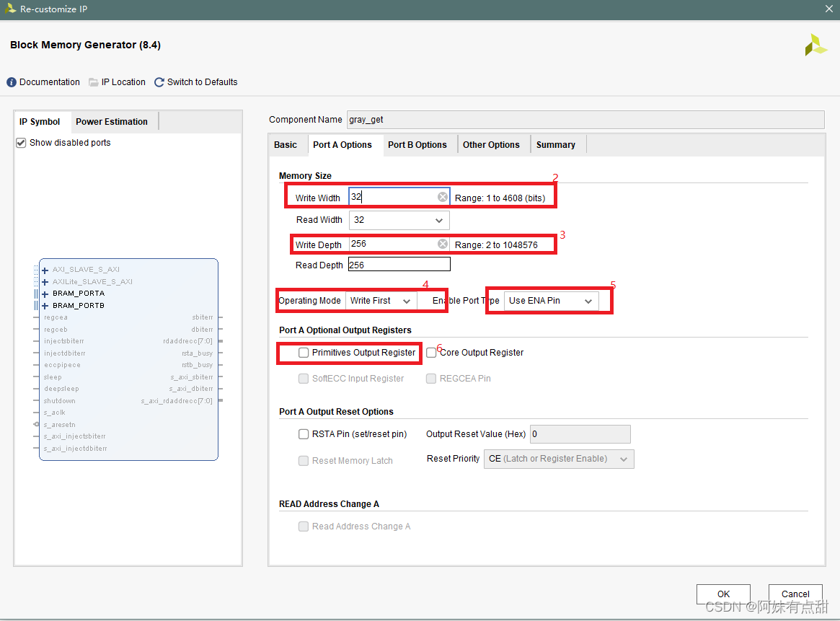Viewport: 840px width, 621px height.
Task: Click Switch to Defaults
Action: click(202, 82)
